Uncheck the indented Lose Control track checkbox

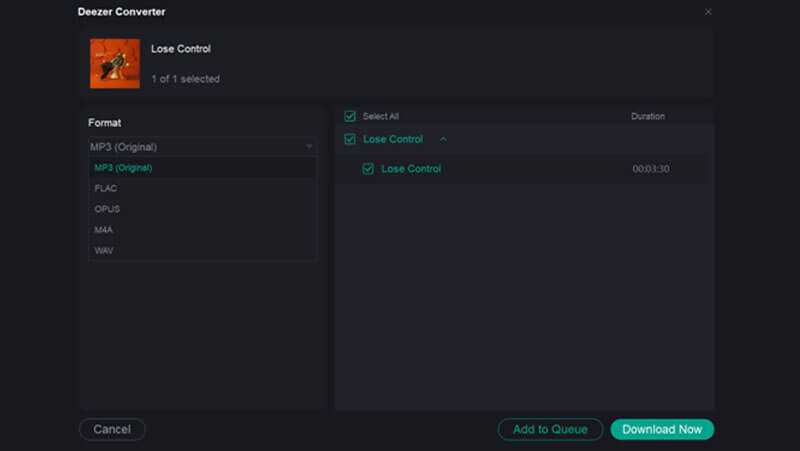point(368,169)
